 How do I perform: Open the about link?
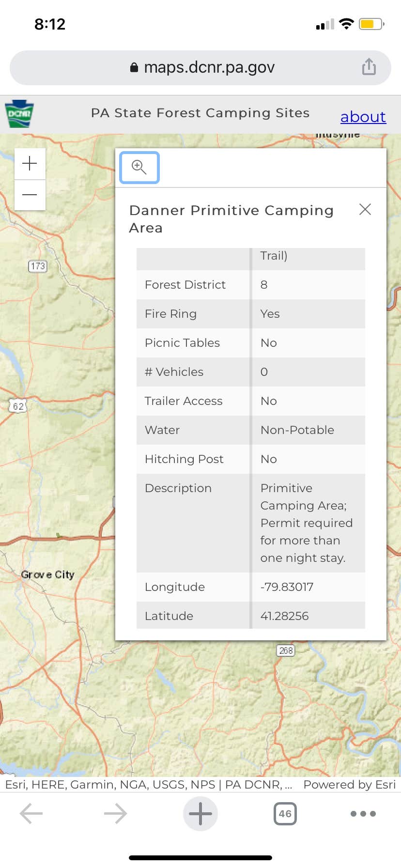[x=363, y=117]
